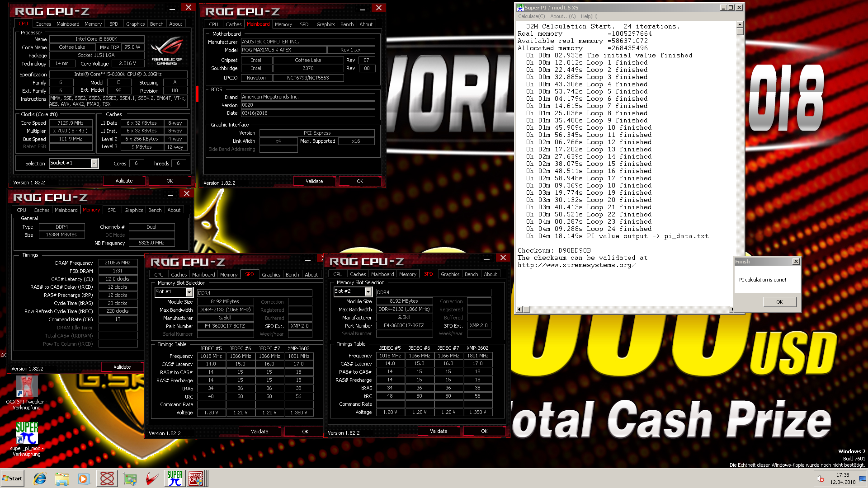
Task: Open the Slot #2 memory slot dropdown
Action: click(353, 292)
